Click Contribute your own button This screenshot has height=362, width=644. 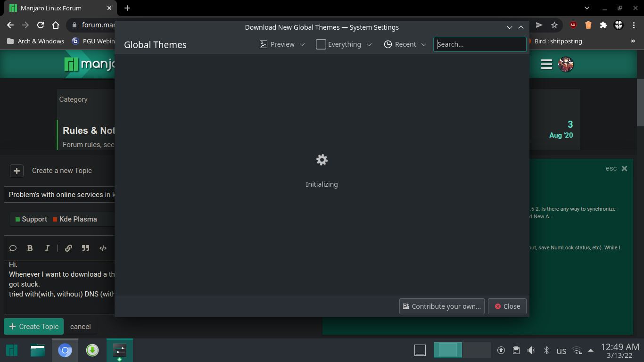tap(442, 306)
